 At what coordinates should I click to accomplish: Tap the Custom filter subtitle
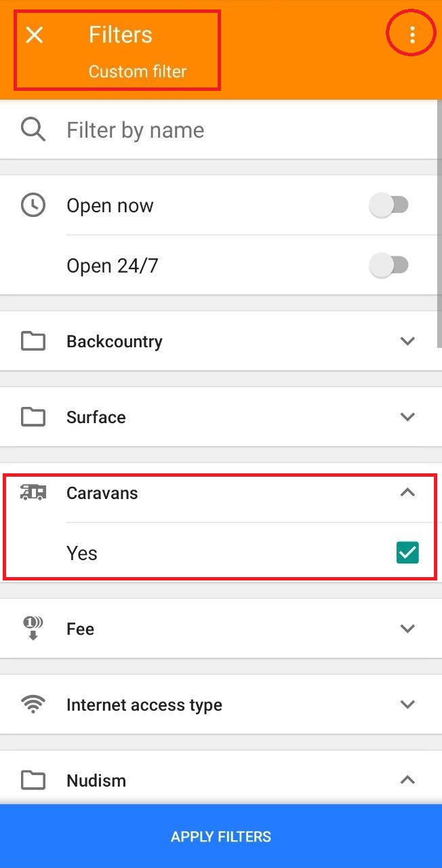click(137, 71)
